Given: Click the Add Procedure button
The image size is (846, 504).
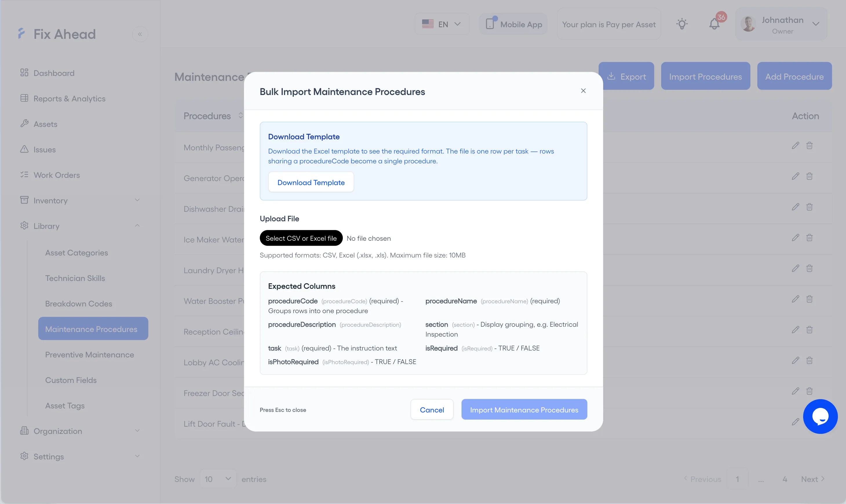Looking at the screenshot, I should [794, 76].
